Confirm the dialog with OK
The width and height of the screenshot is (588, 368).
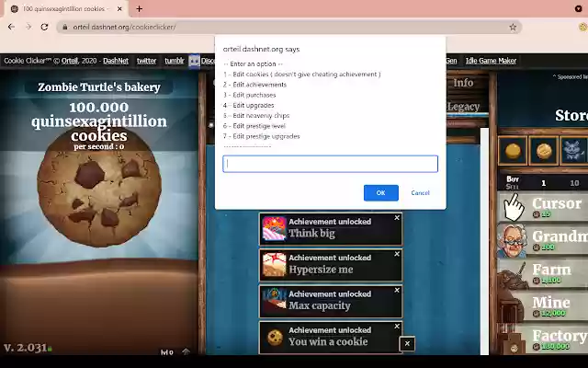380,192
